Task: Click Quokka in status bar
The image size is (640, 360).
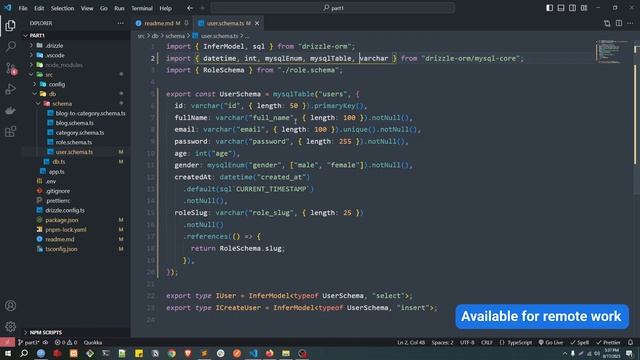Action: (x=93, y=342)
